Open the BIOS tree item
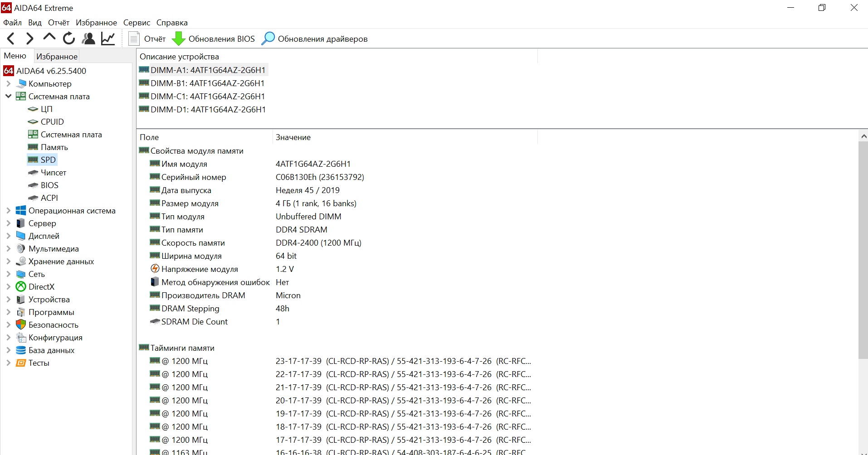 point(49,185)
